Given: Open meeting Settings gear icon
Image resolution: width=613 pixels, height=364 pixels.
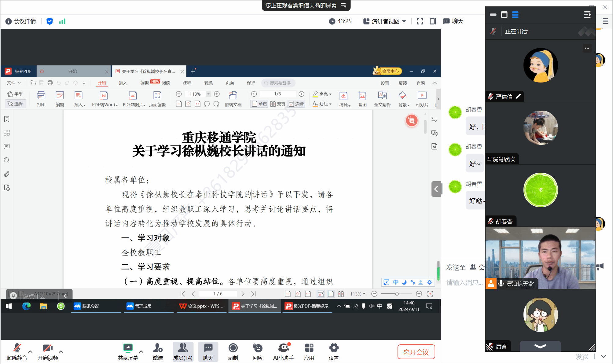Looking at the screenshot, I should 334,348.
